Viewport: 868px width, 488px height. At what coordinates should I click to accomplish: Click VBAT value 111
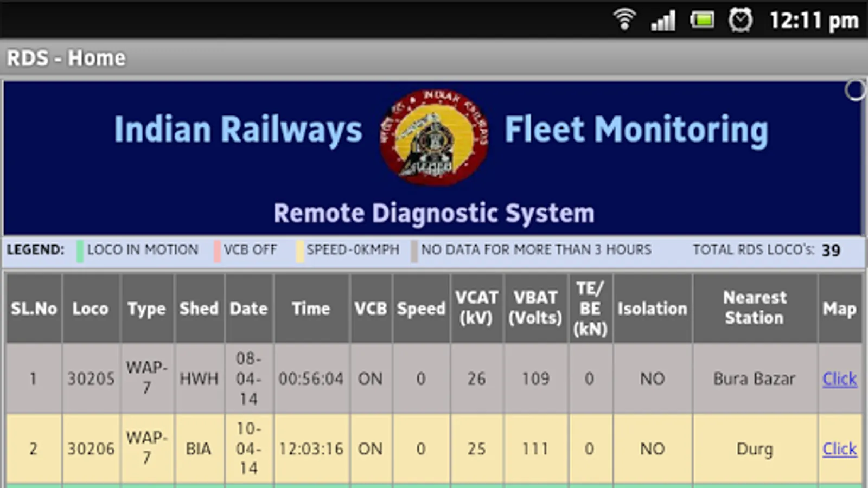click(x=536, y=448)
